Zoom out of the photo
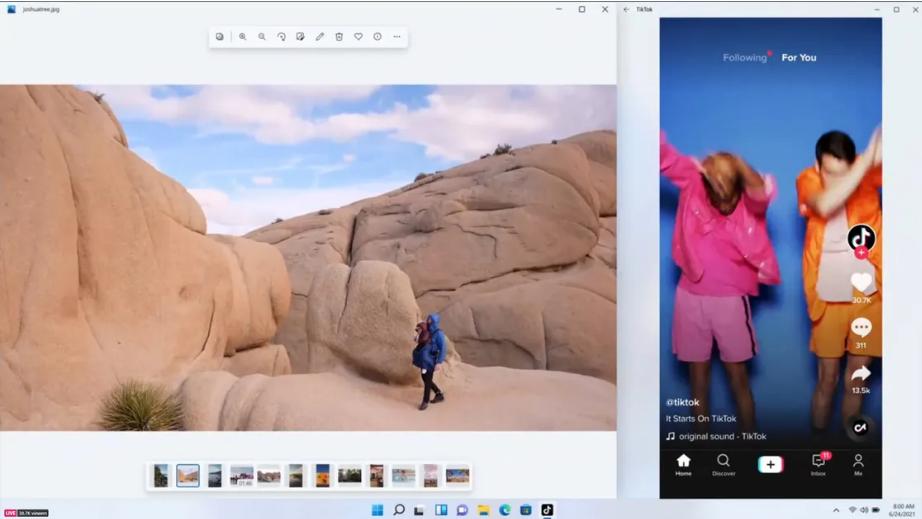Viewport: 922px width, 519px height. [262, 37]
